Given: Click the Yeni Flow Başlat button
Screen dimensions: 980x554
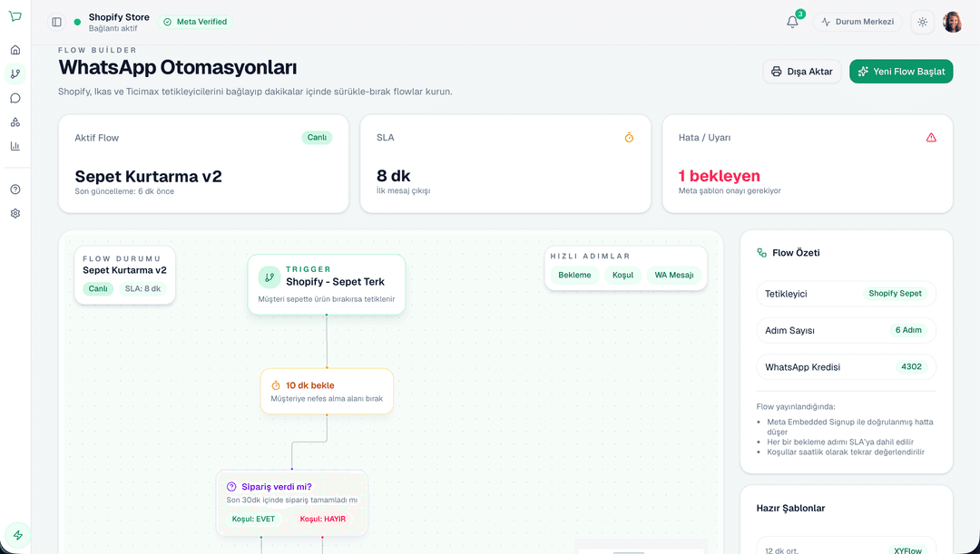Looking at the screenshot, I should (901, 71).
